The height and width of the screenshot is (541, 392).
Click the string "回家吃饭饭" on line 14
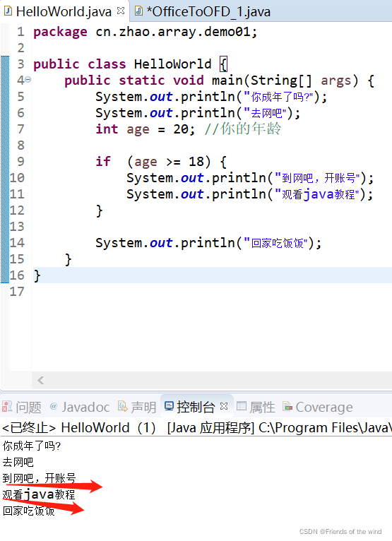(x=276, y=243)
